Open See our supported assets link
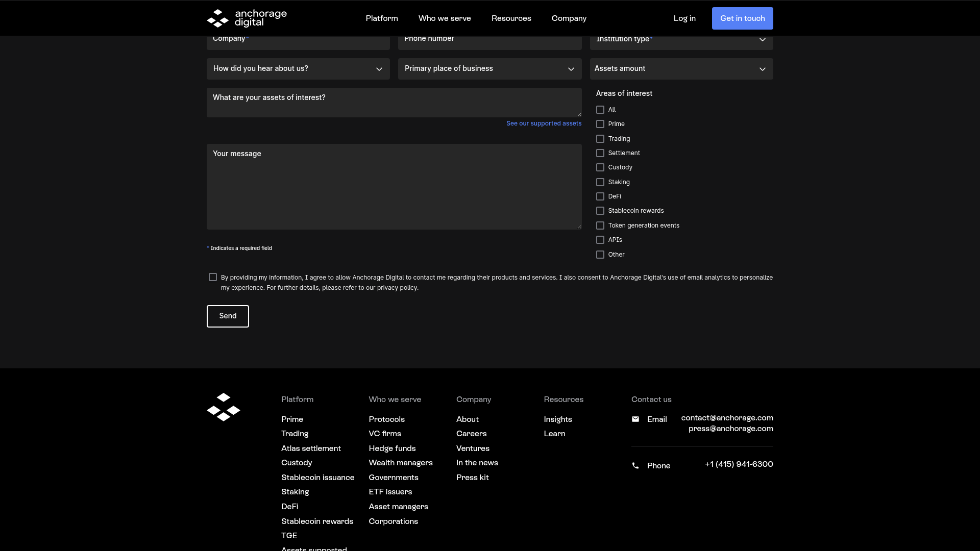The height and width of the screenshot is (551, 980). 544,123
